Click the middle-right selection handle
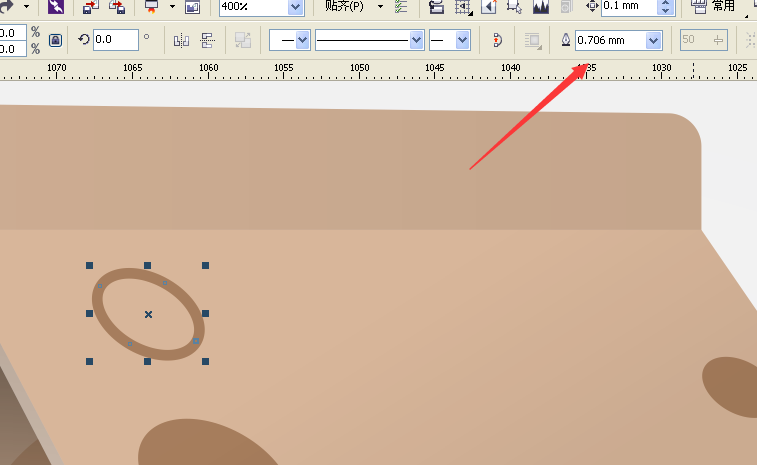 205,313
